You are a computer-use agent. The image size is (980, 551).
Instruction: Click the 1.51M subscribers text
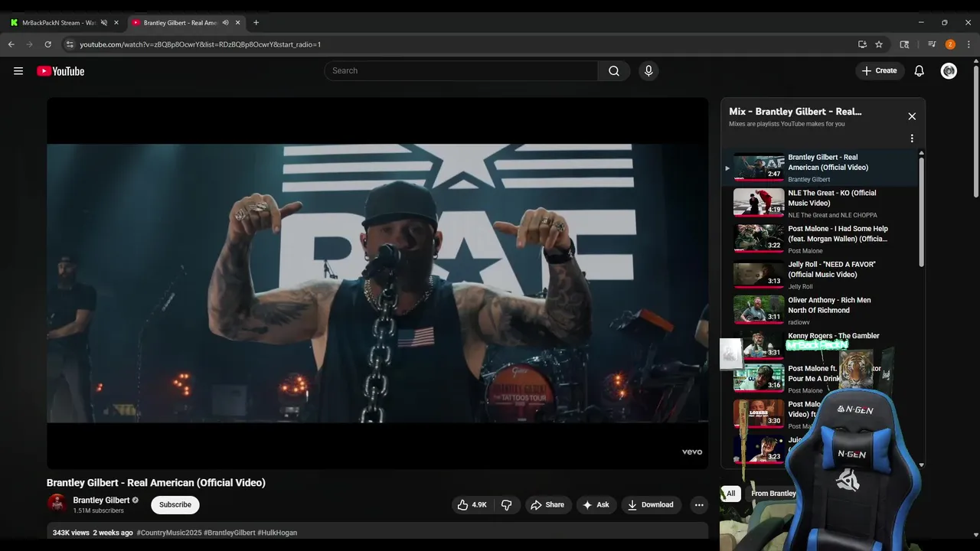[x=99, y=510]
